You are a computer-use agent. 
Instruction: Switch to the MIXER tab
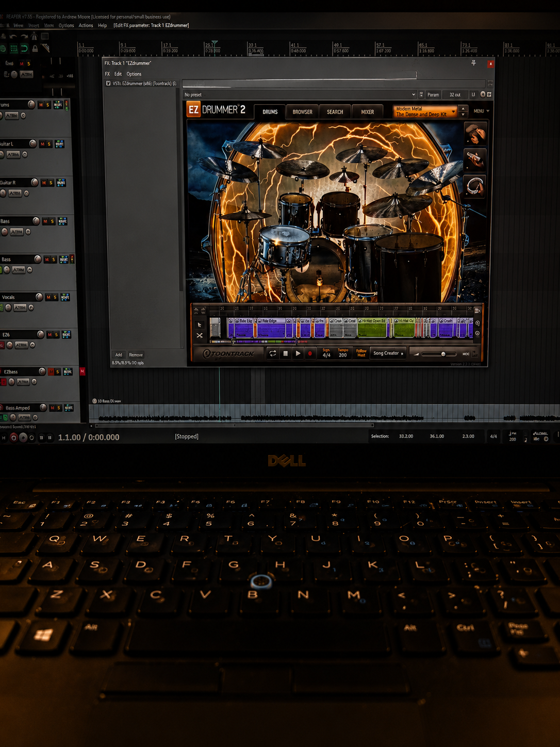[x=367, y=112]
